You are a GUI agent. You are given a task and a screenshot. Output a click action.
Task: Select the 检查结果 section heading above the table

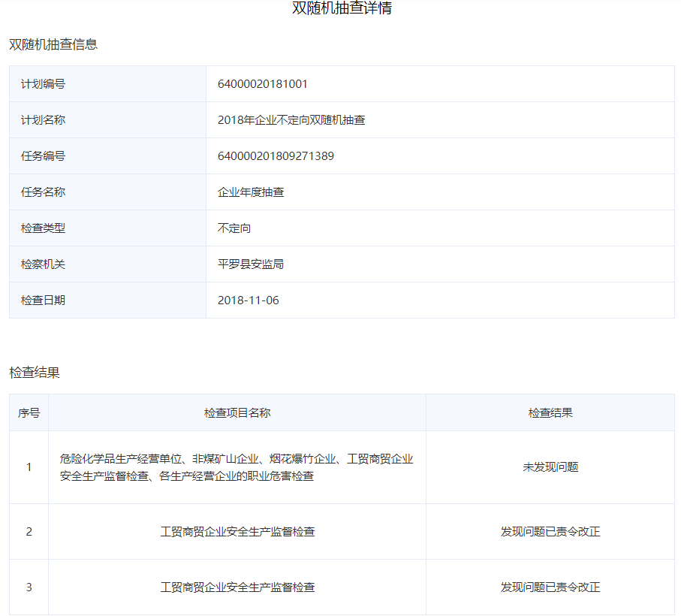coord(35,373)
